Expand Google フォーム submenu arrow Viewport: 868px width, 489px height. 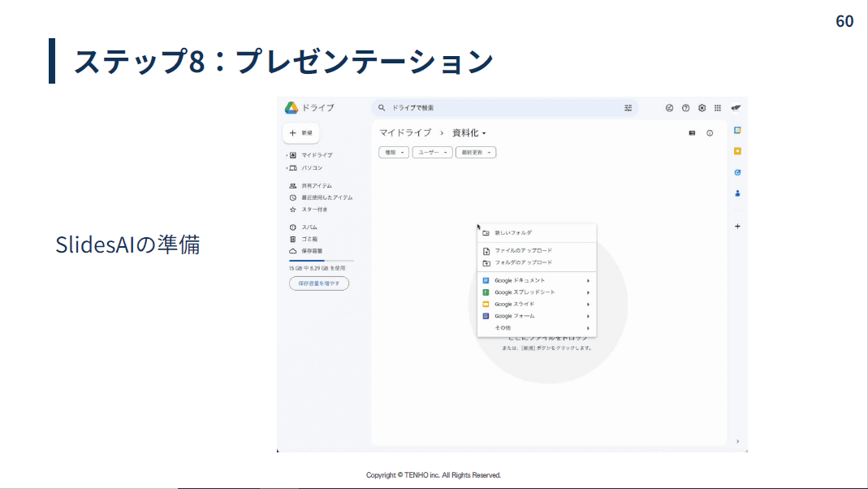588,316
